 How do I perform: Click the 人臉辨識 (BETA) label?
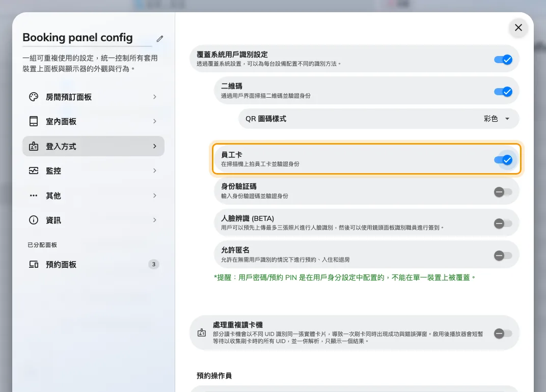pyautogui.click(x=248, y=218)
